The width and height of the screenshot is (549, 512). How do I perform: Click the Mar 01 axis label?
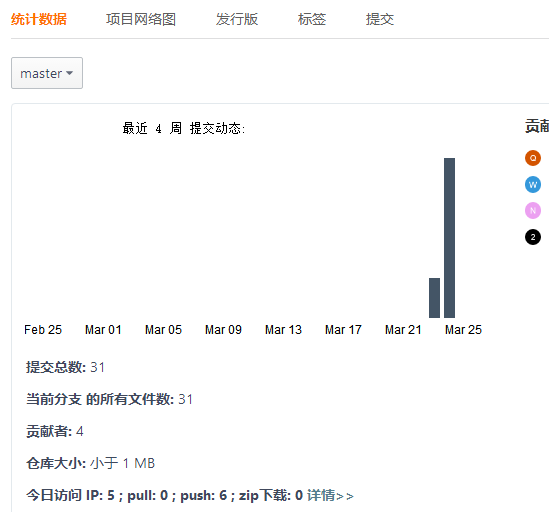coord(103,330)
